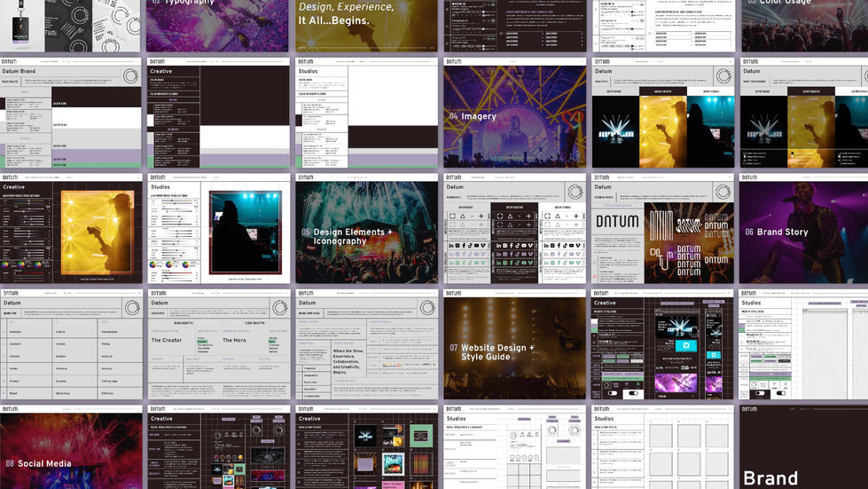
Task: Open the 08 Social Media cover page
Action: coord(71,447)
